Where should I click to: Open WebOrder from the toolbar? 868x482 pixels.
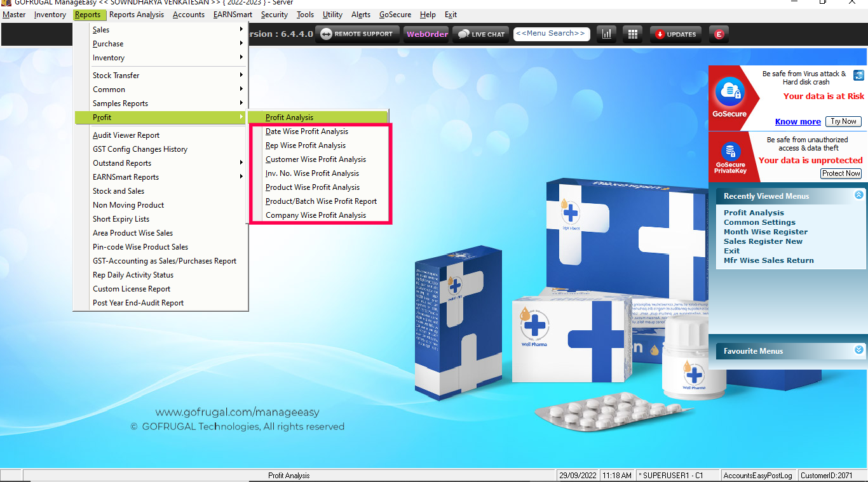coord(427,34)
